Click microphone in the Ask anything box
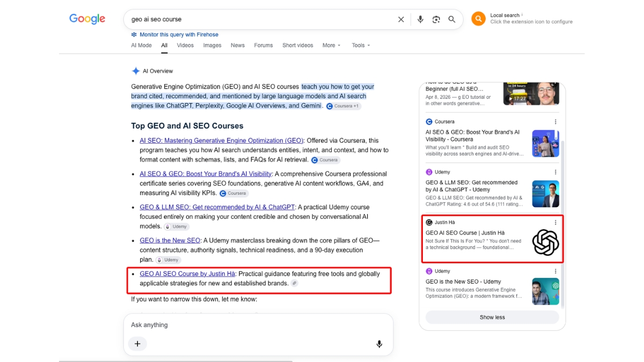644x362 pixels. (x=379, y=344)
